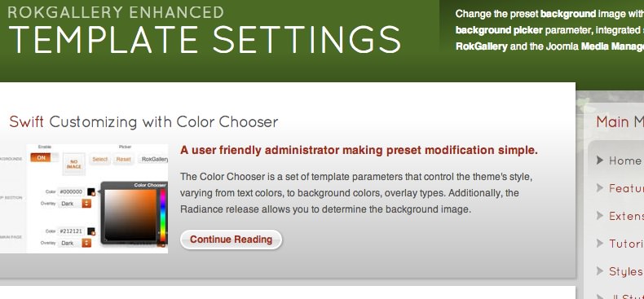Click the arrow icon beside Styles
This screenshot has height=299, width=644.
pyautogui.click(x=600, y=270)
